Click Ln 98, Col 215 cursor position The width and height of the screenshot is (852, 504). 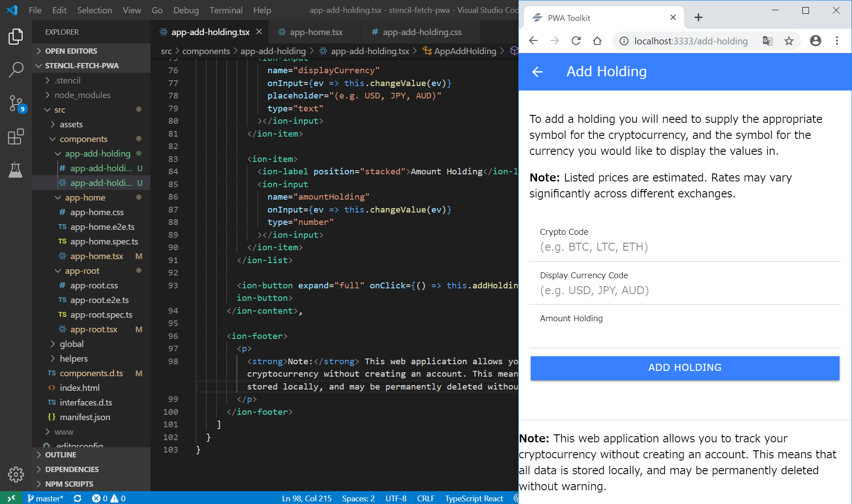(x=307, y=498)
